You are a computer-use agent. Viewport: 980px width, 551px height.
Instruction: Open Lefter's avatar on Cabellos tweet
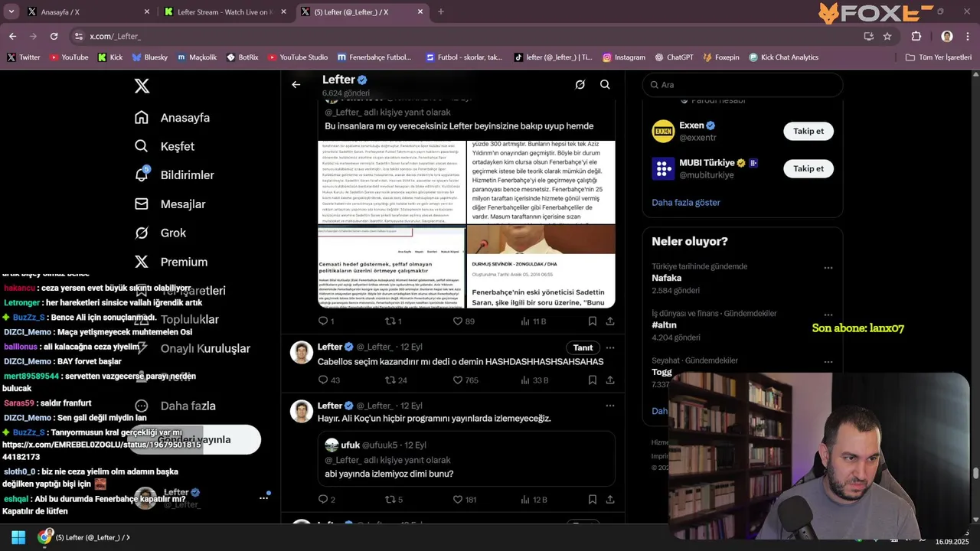point(302,352)
